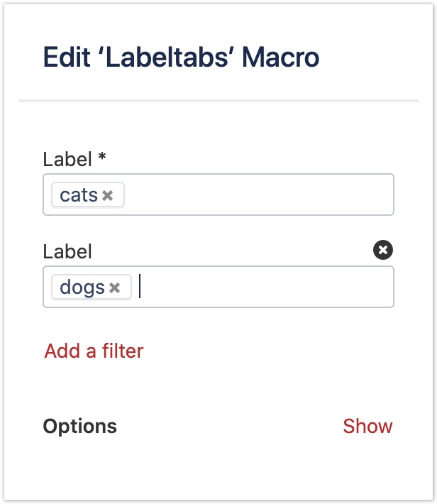Click the Add a filter link
This screenshot has width=437, height=504.
[x=94, y=351]
